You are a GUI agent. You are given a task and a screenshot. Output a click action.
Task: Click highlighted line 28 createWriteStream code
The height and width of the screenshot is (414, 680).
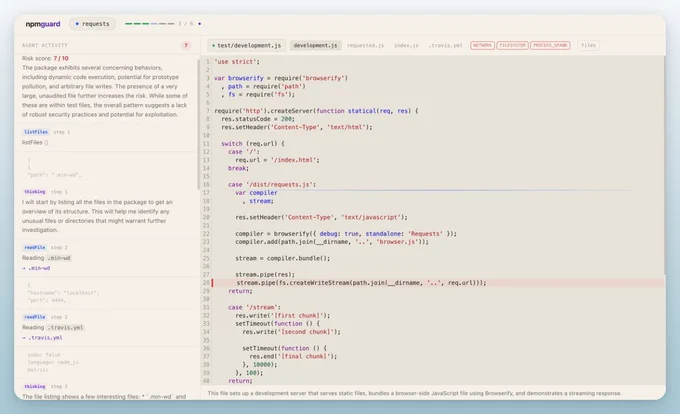[x=361, y=283]
